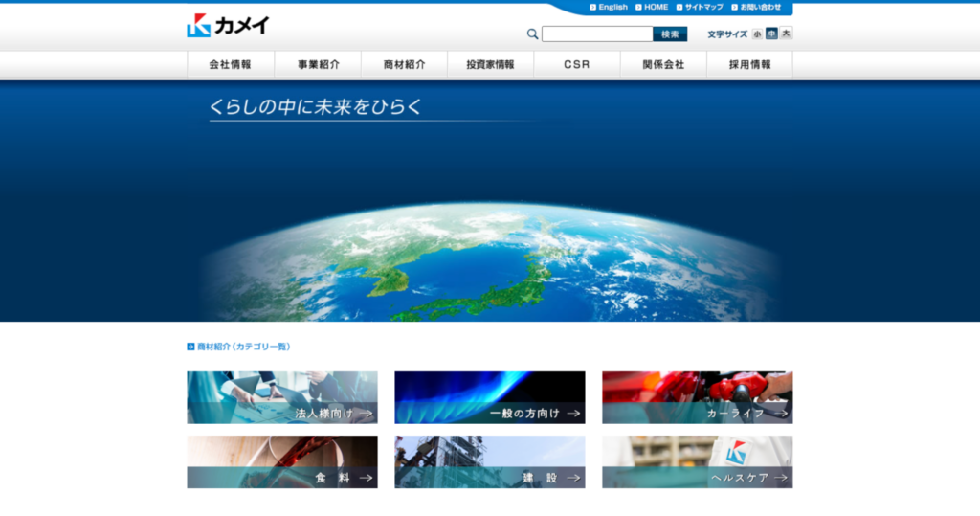Open the 建設 category banner
The image size is (980, 516).
(x=490, y=462)
